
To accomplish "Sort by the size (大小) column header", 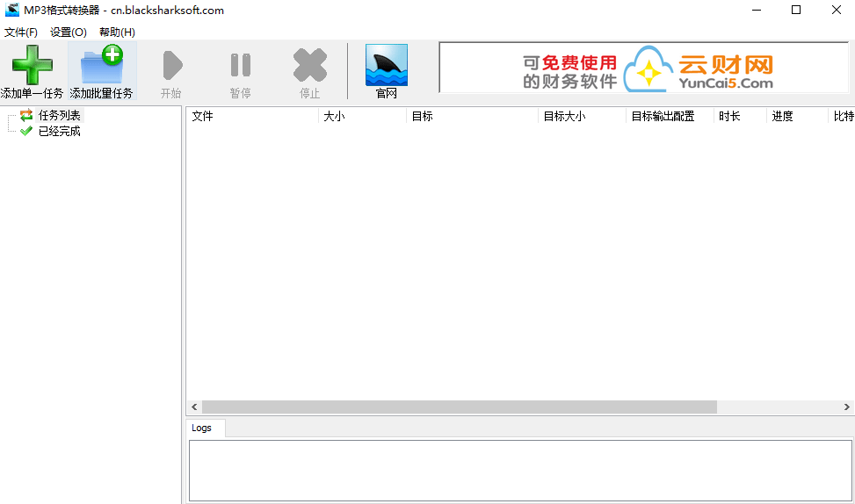I will point(362,116).
